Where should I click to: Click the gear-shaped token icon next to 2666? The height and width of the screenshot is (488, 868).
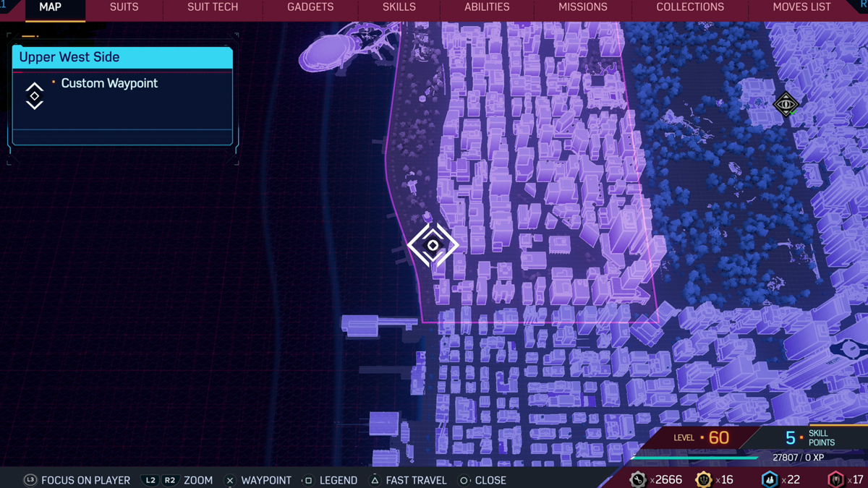coord(637,479)
